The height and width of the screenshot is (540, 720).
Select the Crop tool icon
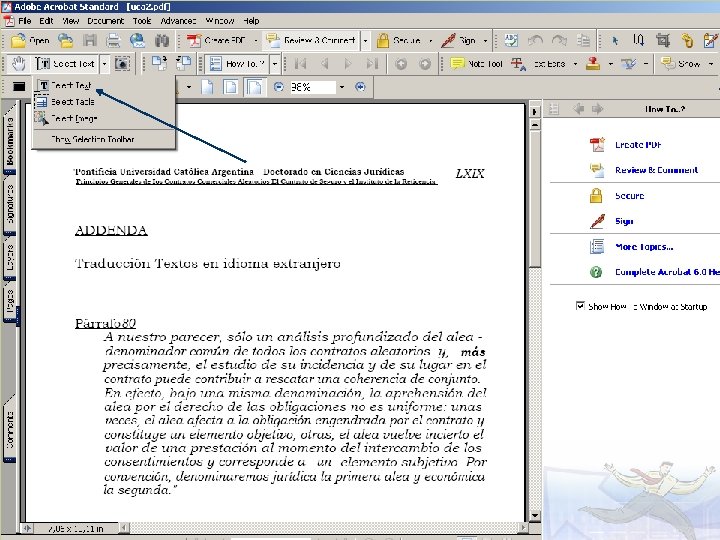click(x=663, y=41)
